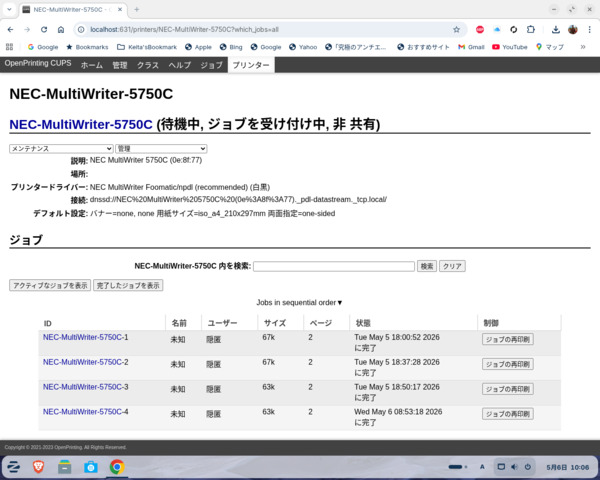Open the YouTube bookmark
Screen dimensions: 600x480
coord(510,47)
